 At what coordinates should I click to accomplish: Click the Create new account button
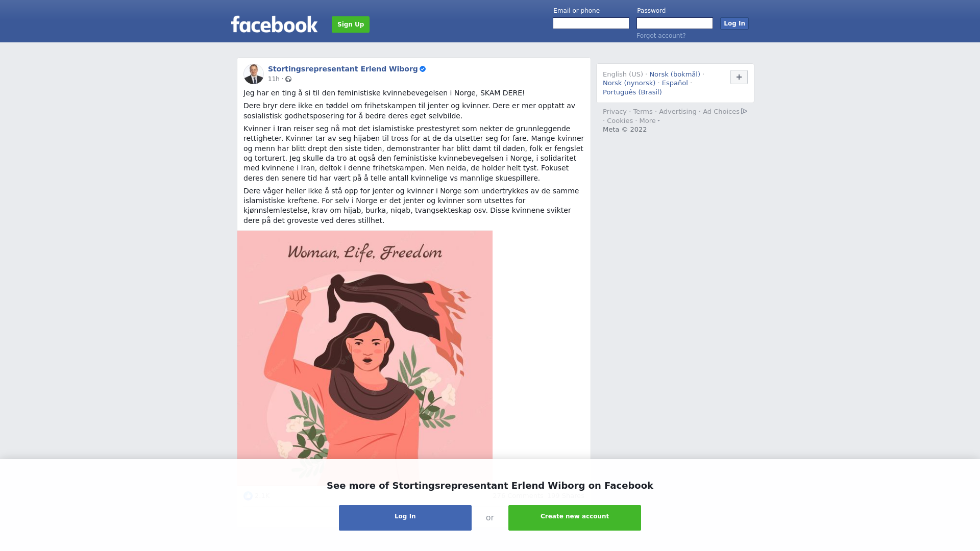coord(575,518)
